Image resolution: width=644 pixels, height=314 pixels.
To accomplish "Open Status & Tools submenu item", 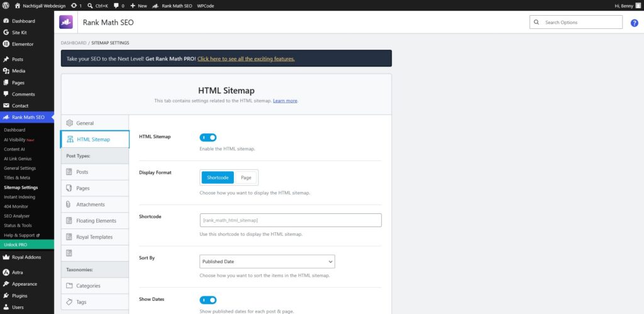I will coord(18,225).
